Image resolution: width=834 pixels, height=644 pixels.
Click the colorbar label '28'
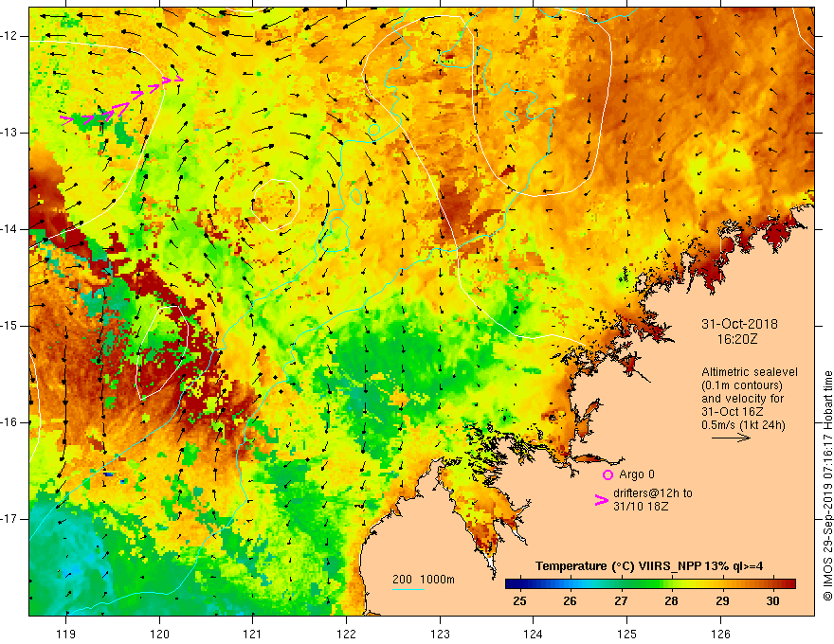(671, 601)
